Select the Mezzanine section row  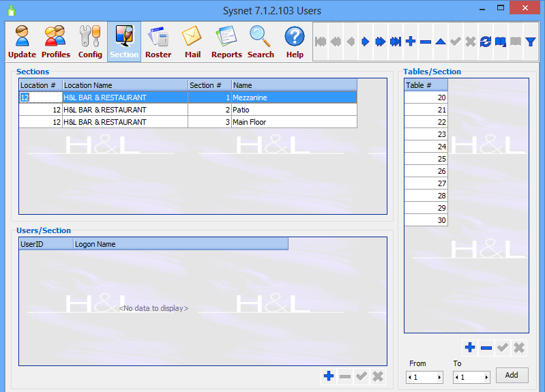(x=188, y=97)
